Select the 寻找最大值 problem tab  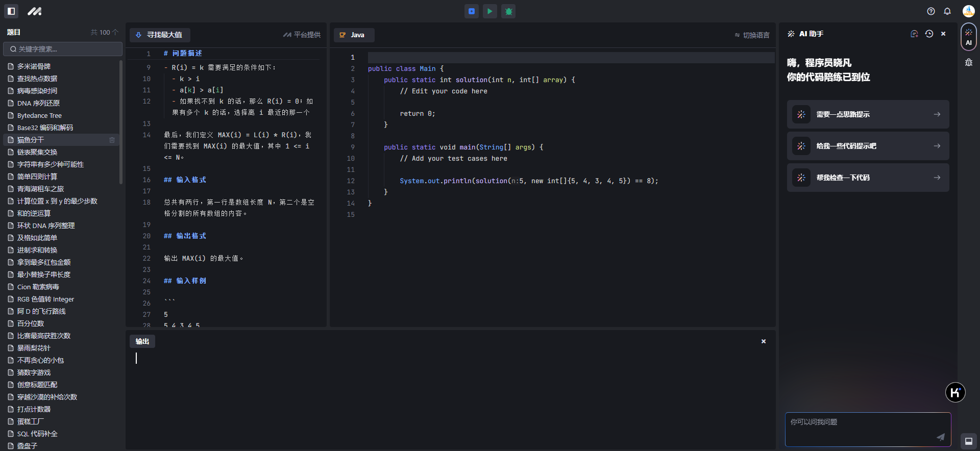click(160, 35)
